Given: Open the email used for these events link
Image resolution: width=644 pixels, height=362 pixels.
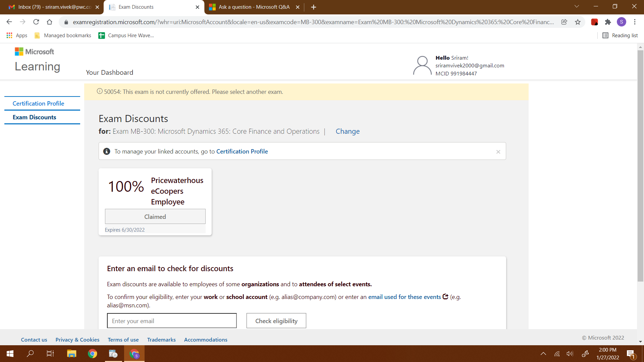Looking at the screenshot, I should pyautogui.click(x=405, y=297).
